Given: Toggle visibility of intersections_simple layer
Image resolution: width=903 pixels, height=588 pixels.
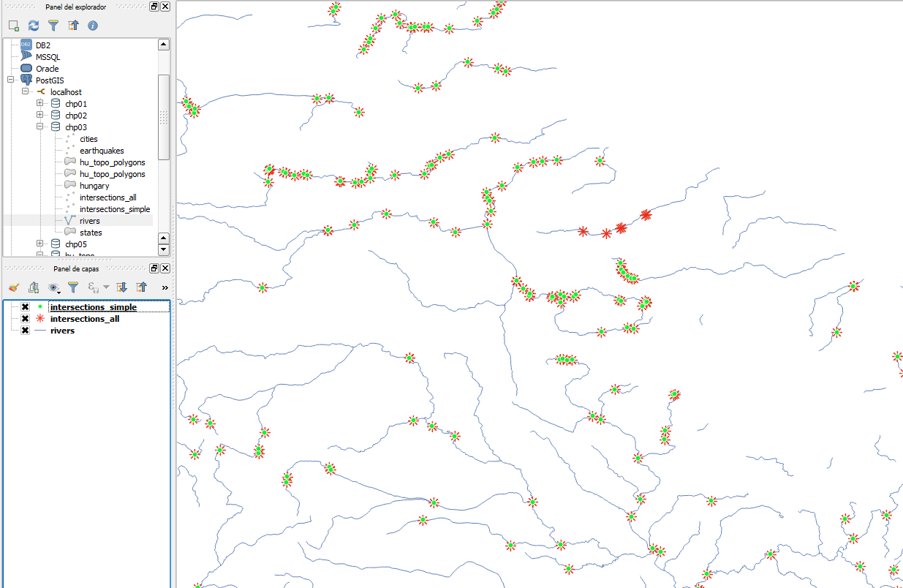Looking at the screenshot, I should point(25,307).
